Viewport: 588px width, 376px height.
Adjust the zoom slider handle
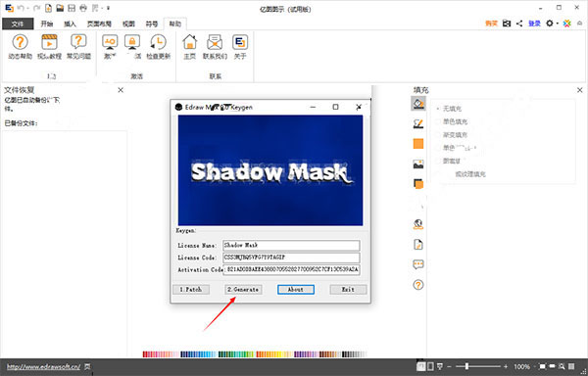tap(466, 366)
